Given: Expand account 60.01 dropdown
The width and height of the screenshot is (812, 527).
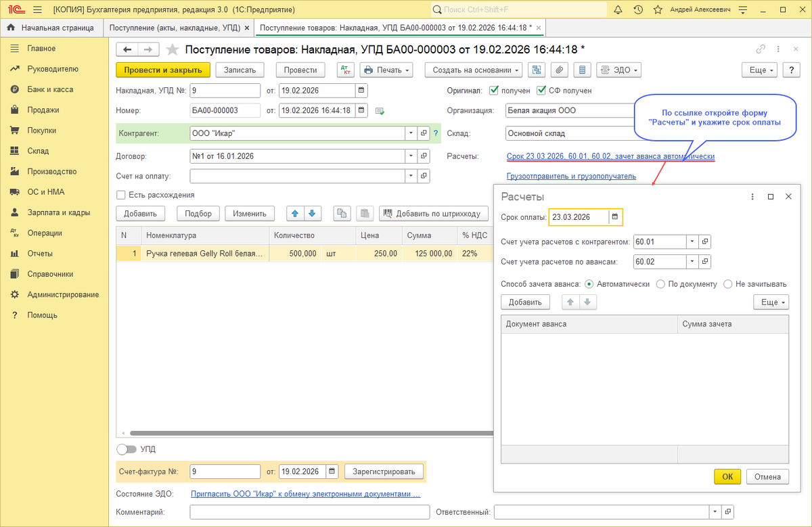Looking at the screenshot, I should [692, 242].
